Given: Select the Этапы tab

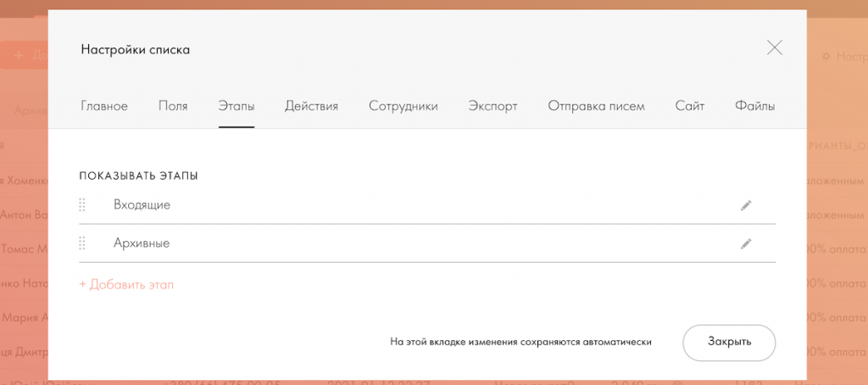Looking at the screenshot, I should pos(236,106).
